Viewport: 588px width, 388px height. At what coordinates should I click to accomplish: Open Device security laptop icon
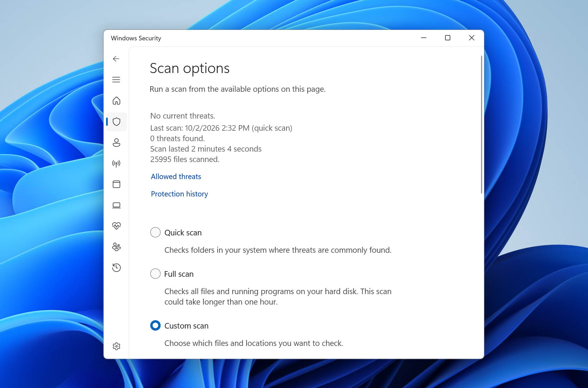pyautogui.click(x=116, y=205)
